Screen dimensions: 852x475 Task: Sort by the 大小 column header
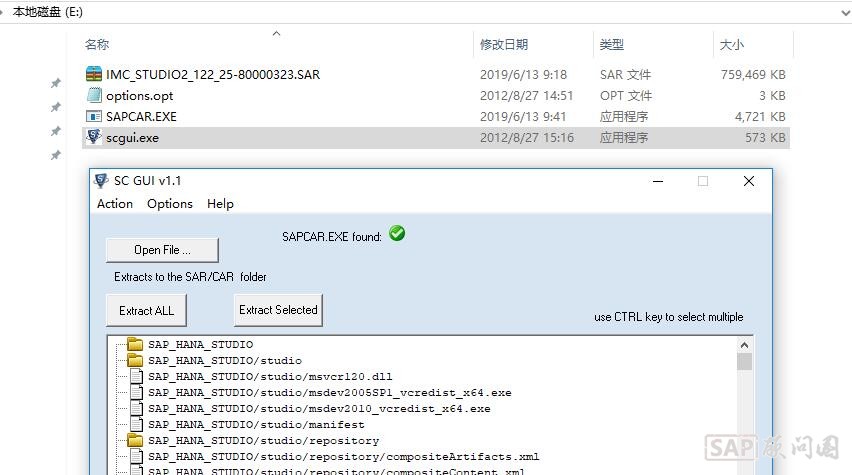pos(731,45)
